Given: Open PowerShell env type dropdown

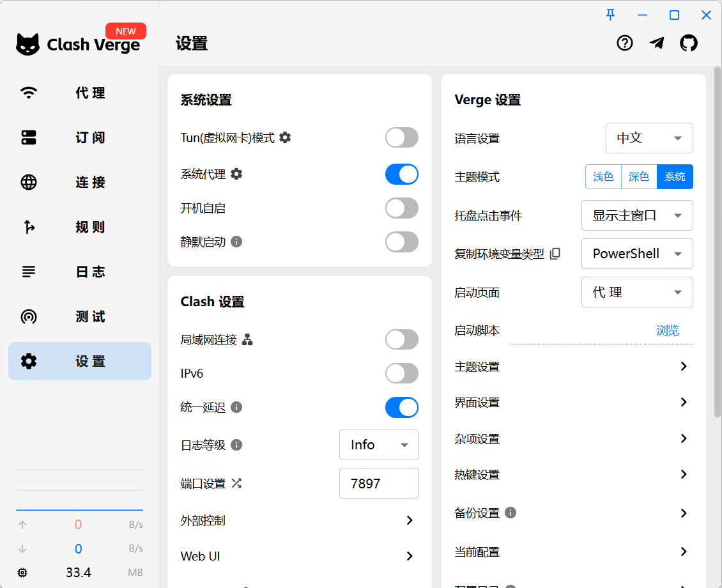Looking at the screenshot, I should (637, 253).
